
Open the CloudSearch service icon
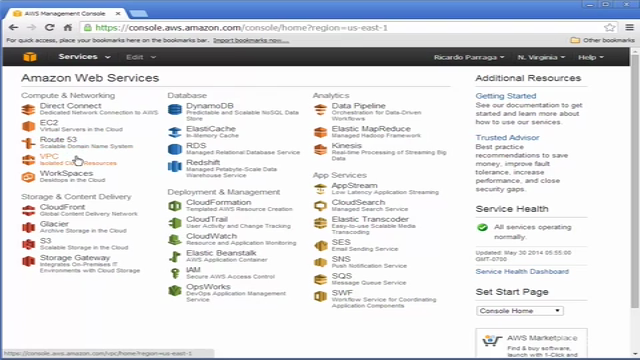click(x=320, y=206)
